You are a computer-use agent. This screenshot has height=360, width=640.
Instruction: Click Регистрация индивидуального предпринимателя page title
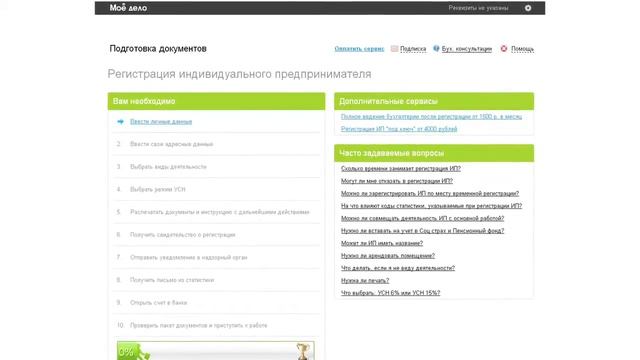240,74
